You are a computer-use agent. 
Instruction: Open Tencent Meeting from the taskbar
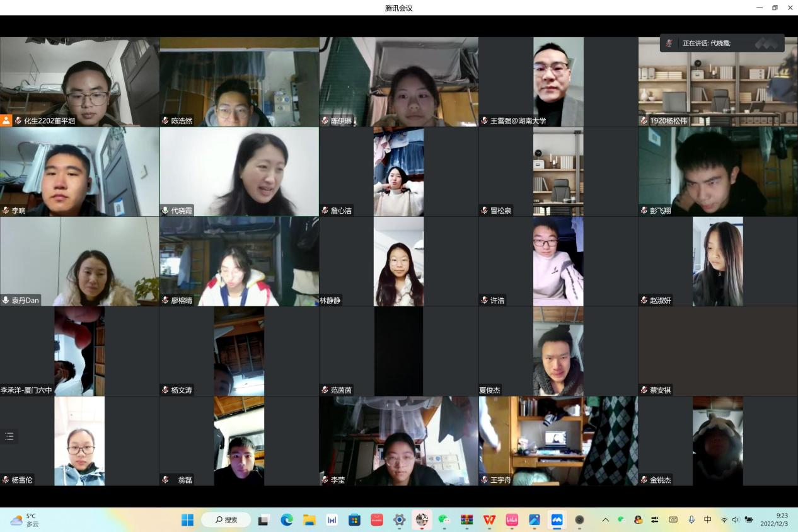pyautogui.click(x=557, y=520)
